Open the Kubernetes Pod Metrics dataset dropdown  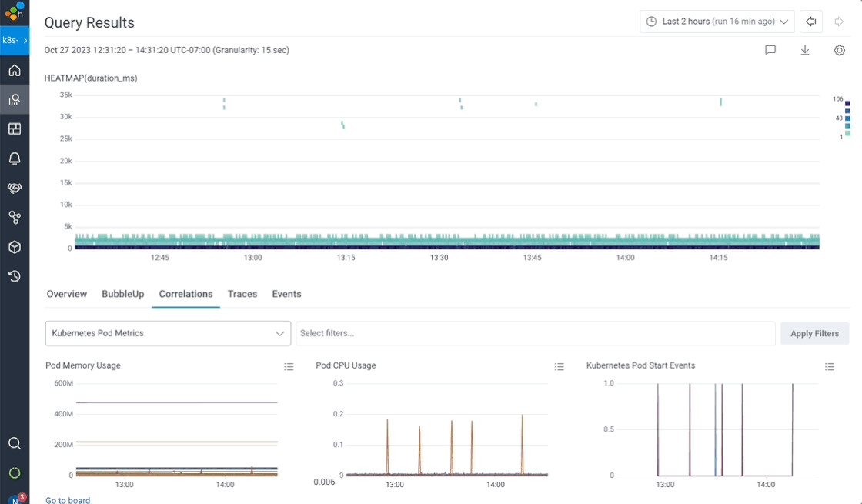[x=167, y=333]
